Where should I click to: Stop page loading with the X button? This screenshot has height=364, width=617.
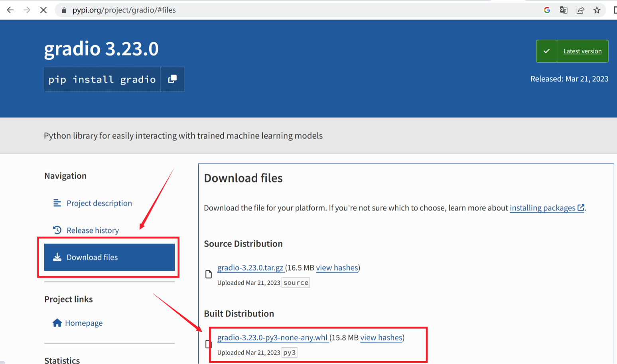[43, 10]
